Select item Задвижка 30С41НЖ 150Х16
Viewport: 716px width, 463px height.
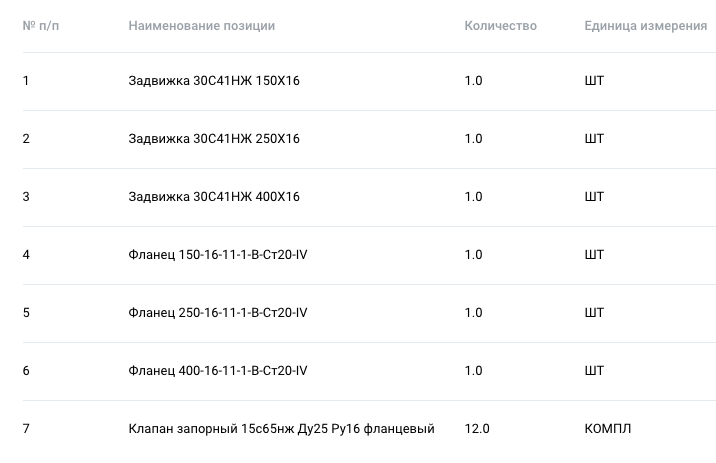[214, 81]
